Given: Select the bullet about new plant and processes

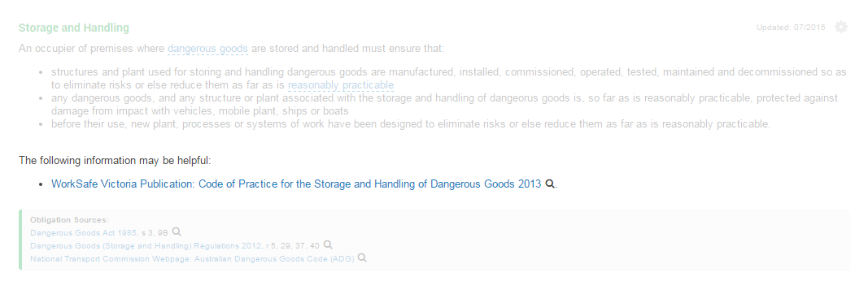Looking at the screenshot, I should coord(411,123).
